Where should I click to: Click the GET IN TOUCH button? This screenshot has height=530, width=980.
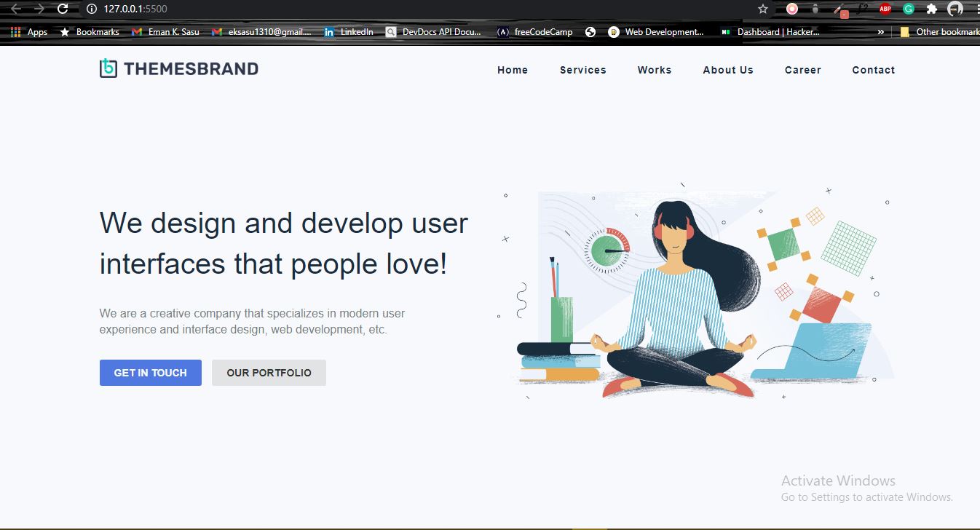point(150,372)
